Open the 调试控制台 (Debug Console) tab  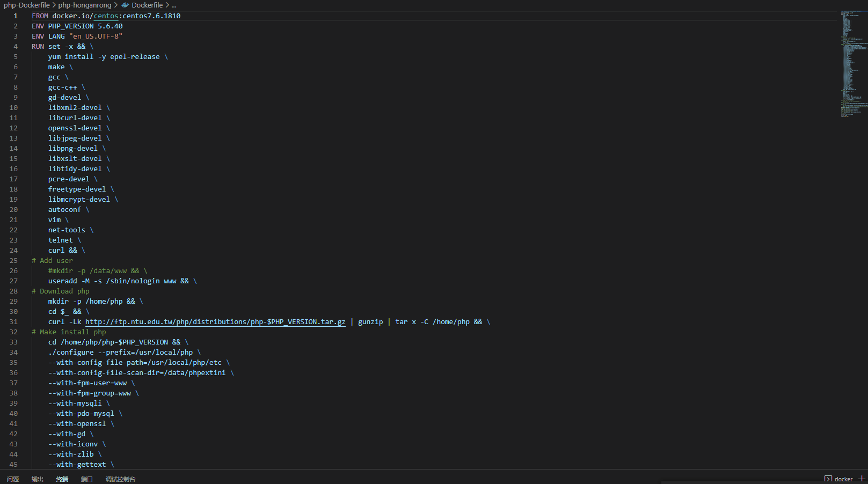pyautogui.click(x=119, y=479)
